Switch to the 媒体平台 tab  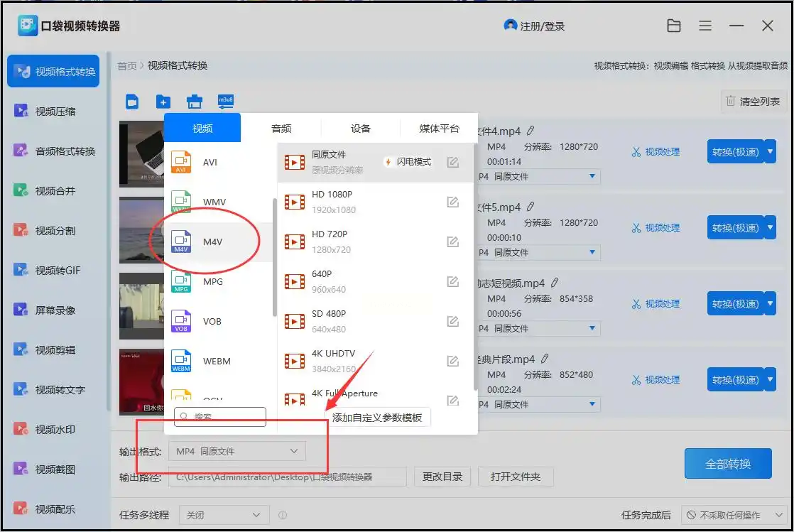pos(439,129)
